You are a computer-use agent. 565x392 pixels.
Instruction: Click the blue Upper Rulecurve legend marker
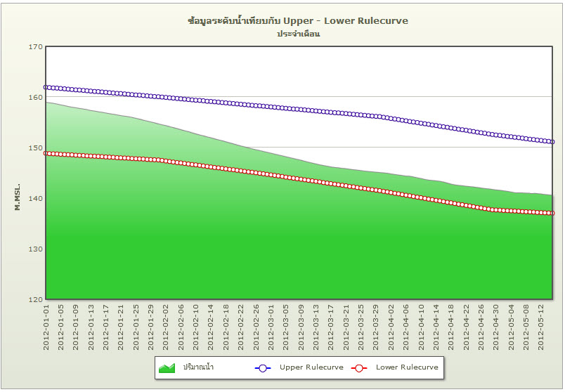[x=263, y=368]
